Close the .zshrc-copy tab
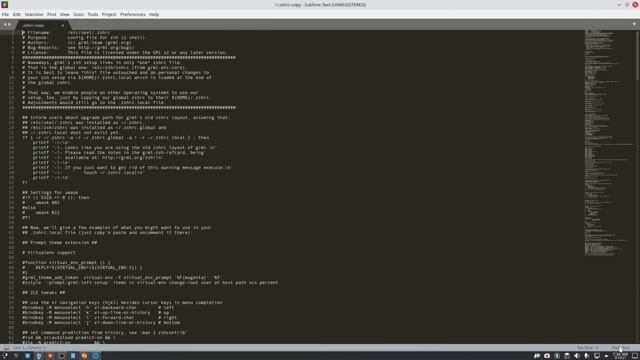Viewport: 640px width, 360px height. [62, 25]
